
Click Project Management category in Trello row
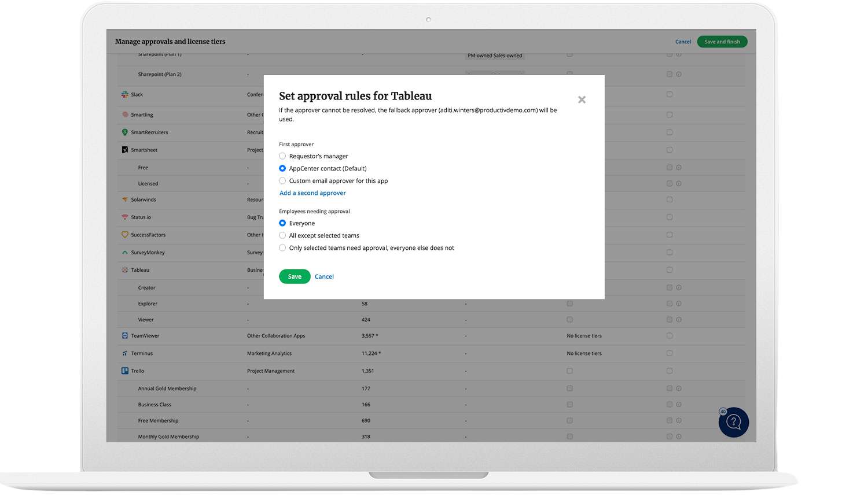(271, 371)
